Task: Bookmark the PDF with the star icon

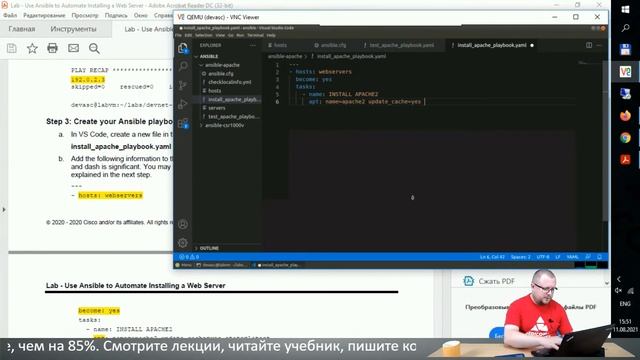Action: [32, 48]
